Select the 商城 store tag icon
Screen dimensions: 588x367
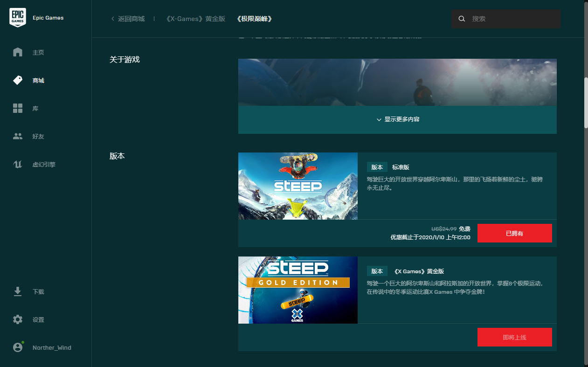tap(18, 80)
